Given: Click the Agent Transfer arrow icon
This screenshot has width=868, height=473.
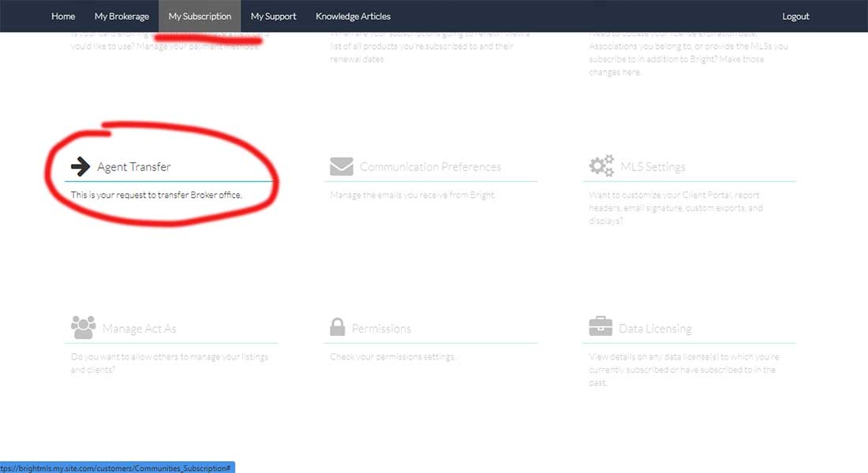Looking at the screenshot, I should pyautogui.click(x=80, y=166).
